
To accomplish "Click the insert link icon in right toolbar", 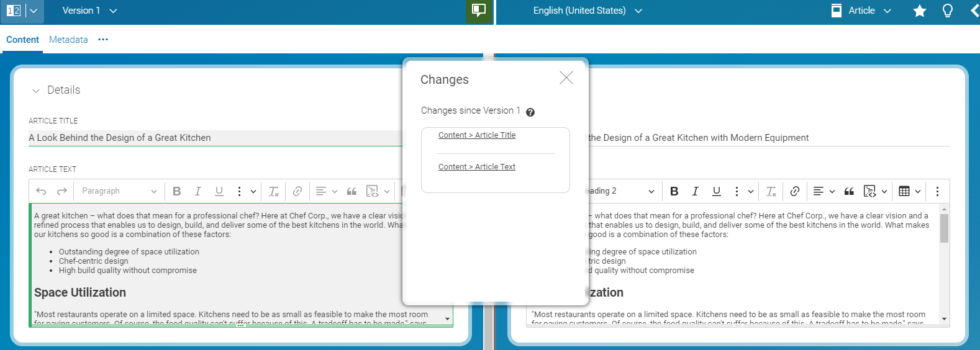I will [794, 191].
